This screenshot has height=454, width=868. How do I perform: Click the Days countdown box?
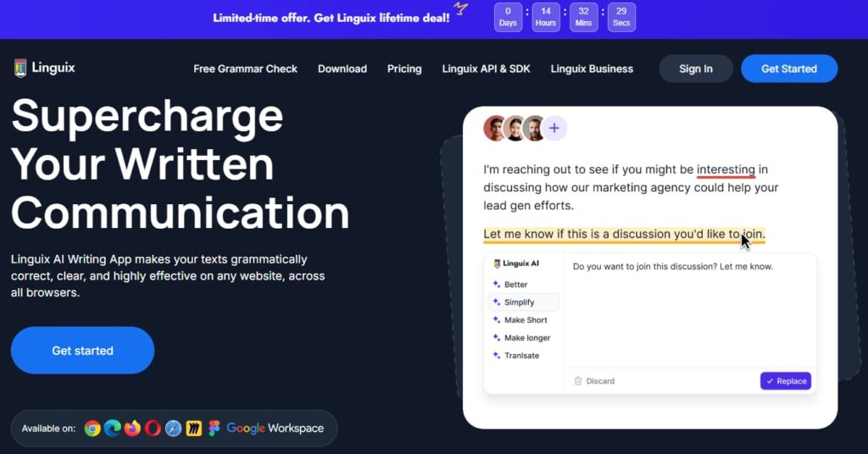coord(508,17)
